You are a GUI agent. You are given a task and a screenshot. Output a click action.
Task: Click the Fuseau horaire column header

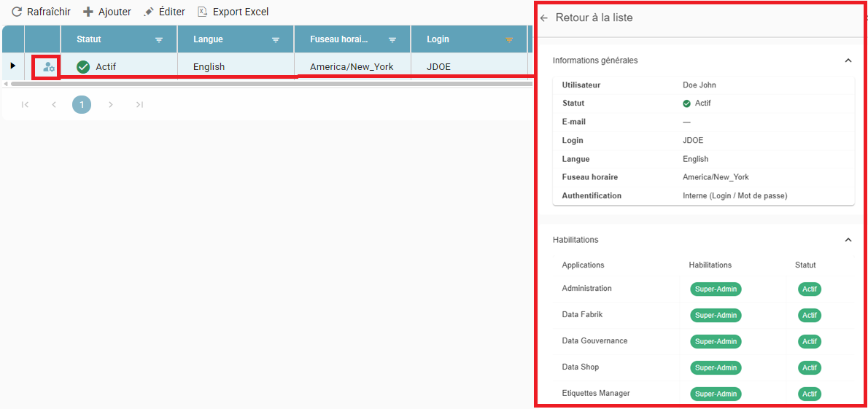click(352, 39)
